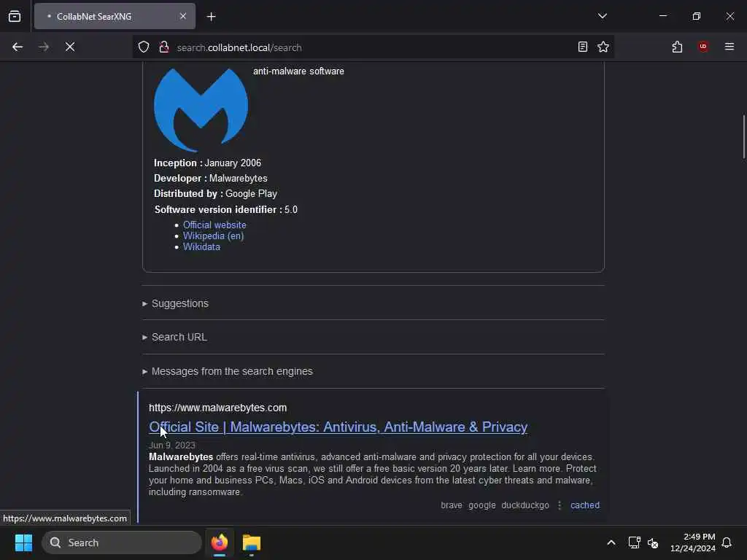This screenshot has width=747, height=560.
Task: Expand the Suggestions section
Action: [x=179, y=303]
